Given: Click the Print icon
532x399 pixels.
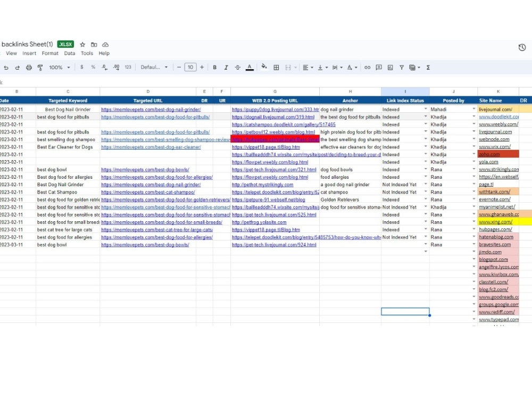Looking at the screenshot, I should (29, 68).
